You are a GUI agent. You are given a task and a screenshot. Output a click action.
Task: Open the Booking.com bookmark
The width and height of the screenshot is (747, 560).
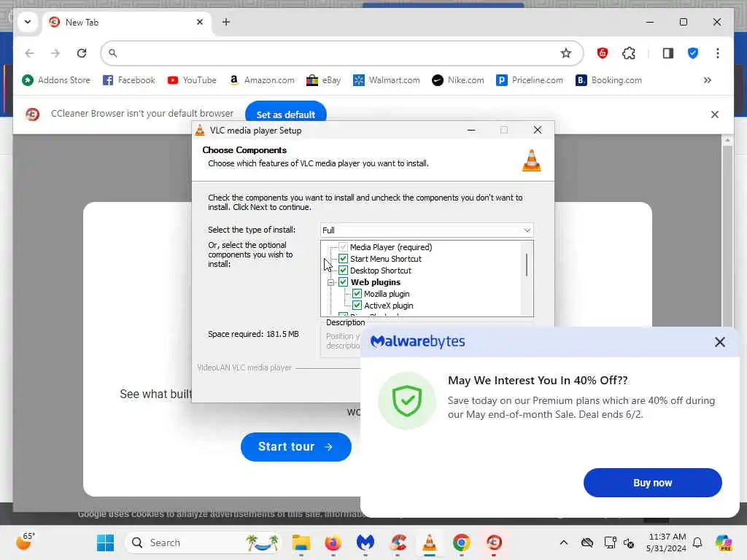608,80
